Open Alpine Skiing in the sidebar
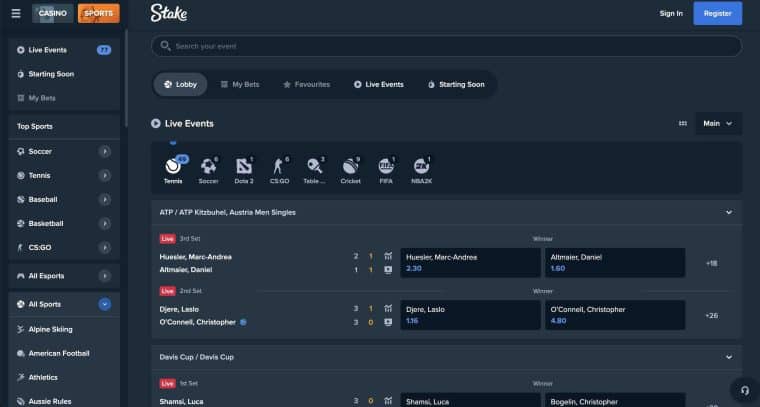The height and width of the screenshot is (407, 760). (64, 329)
